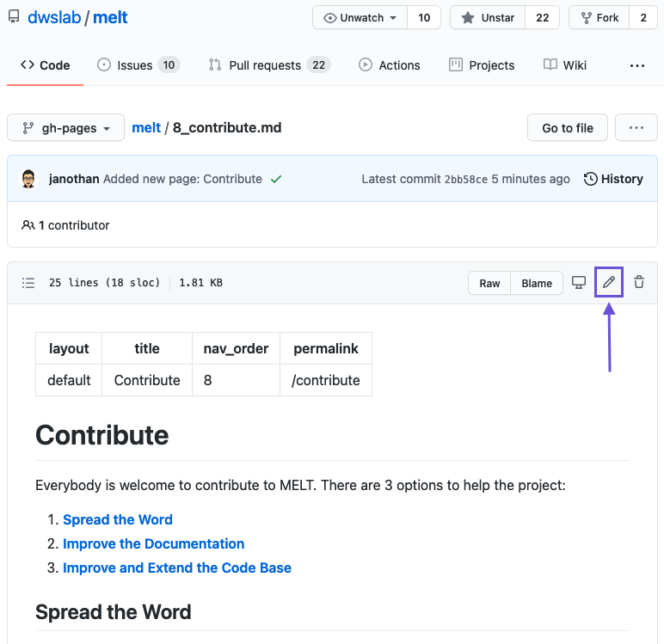Image resolution: width=664 pixels, height=644 pixels.
Task: Follow the Improve the Documentation link
Action: (x=154, y=543)
